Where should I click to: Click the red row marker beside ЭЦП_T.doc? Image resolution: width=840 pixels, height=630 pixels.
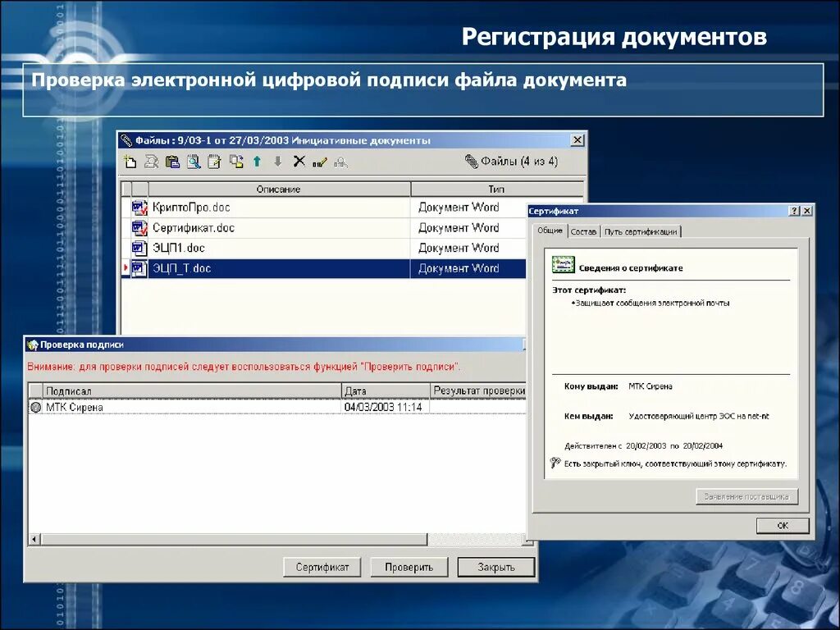coord(126,268)
